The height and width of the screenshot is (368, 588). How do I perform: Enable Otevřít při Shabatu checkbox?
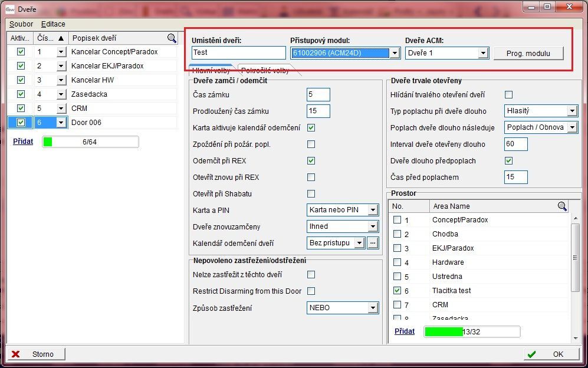[x=311, y=193]
